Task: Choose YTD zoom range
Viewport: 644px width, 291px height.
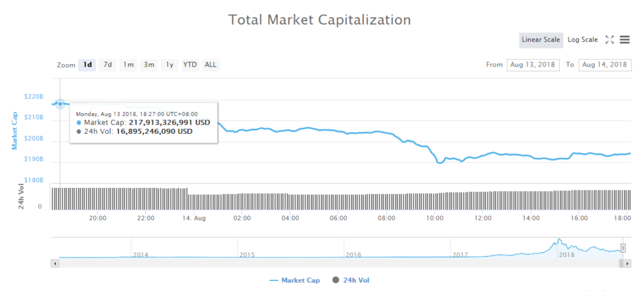Action: [x=190, y=65]
